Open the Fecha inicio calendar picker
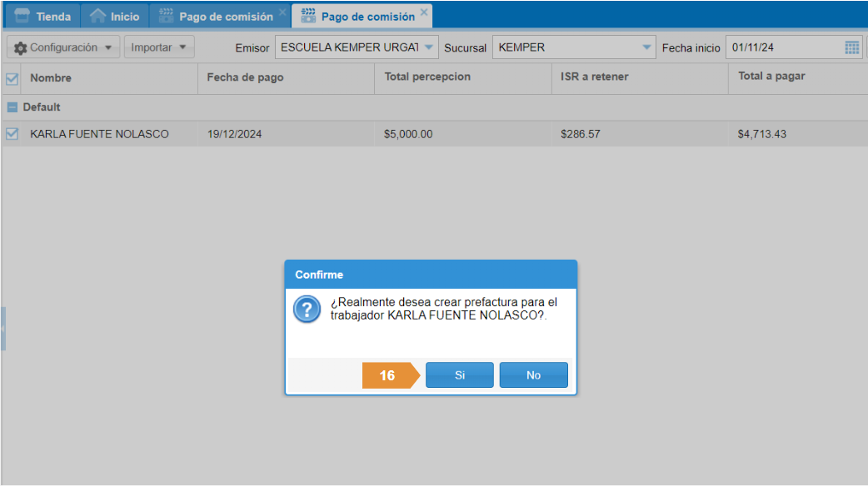 click(x=851, y=47)
